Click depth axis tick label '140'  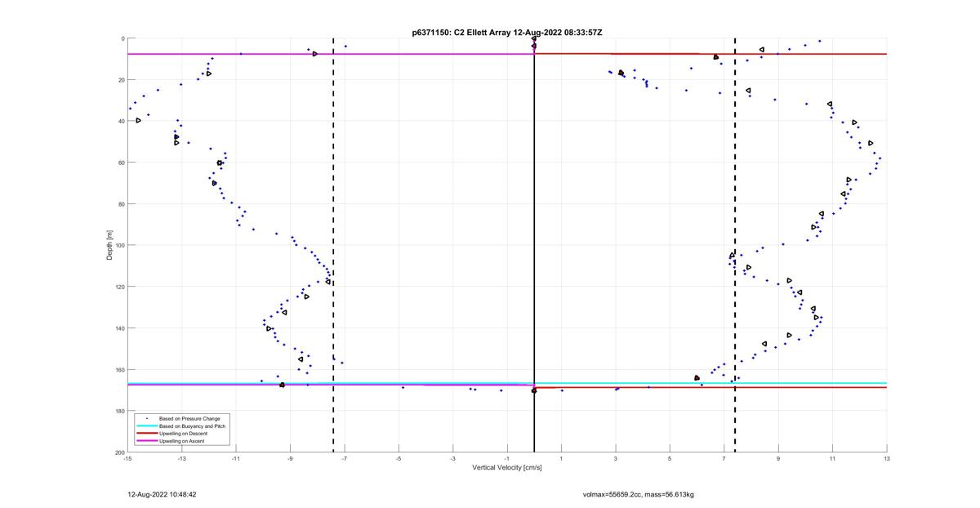(119, 328)
